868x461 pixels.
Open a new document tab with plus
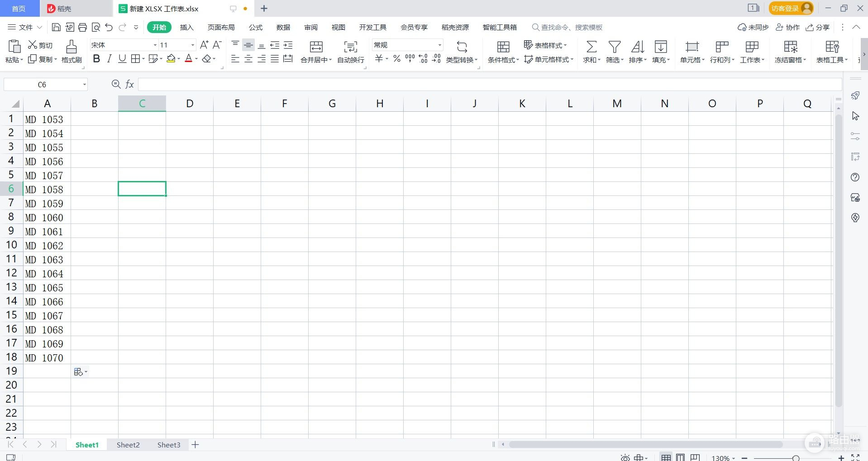coord(264,8)
